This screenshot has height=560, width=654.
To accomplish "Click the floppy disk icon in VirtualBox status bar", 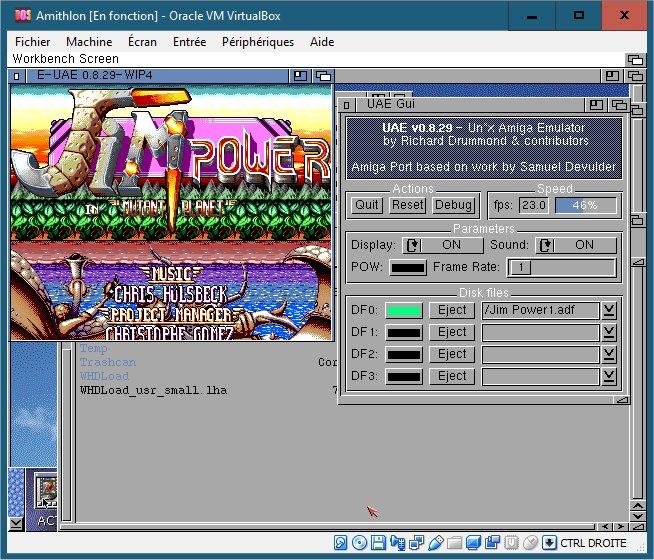I will 378,542.
